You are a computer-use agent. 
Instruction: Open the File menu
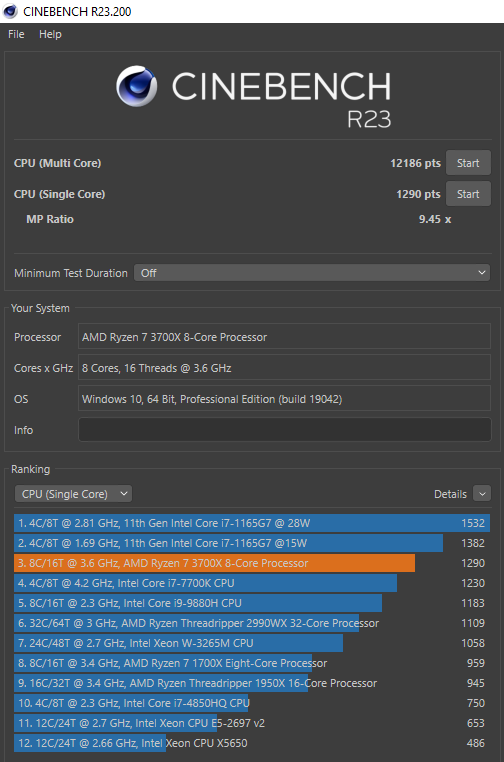(x=16, y=34)
